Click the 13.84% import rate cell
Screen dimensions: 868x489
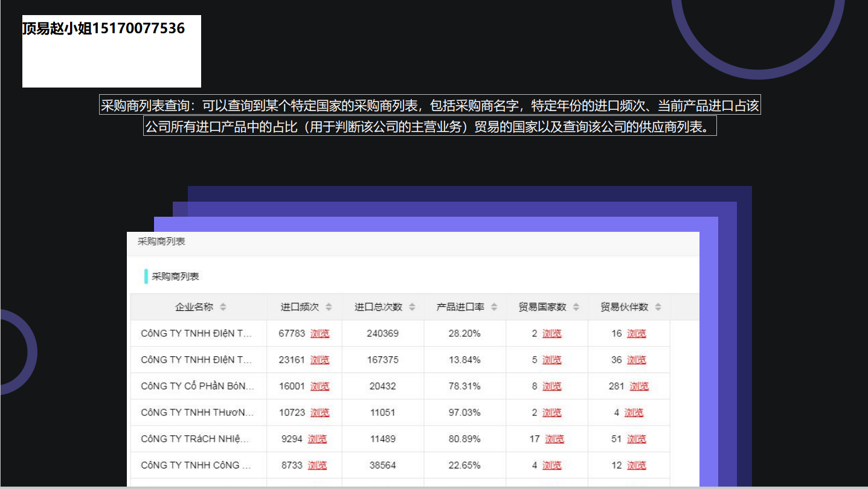465,360
